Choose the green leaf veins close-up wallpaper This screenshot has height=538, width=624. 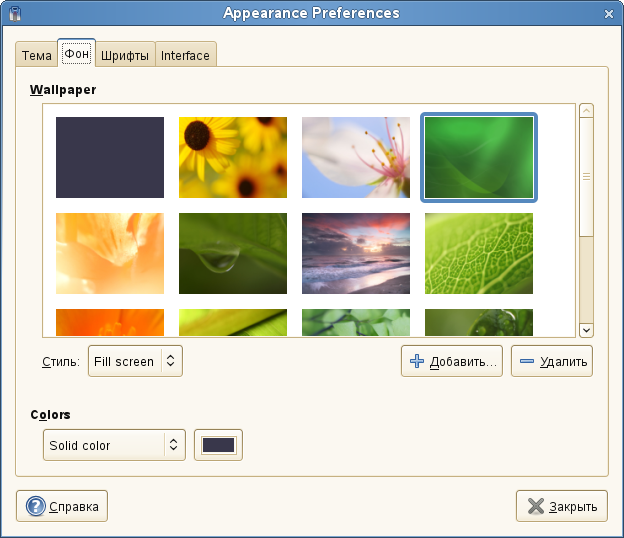click(x=479, y=253)
